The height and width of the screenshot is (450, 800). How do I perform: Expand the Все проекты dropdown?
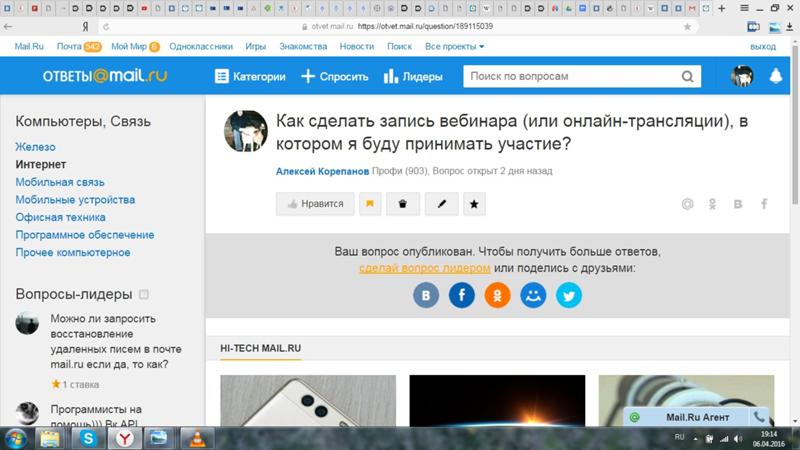tap(454, 46)
